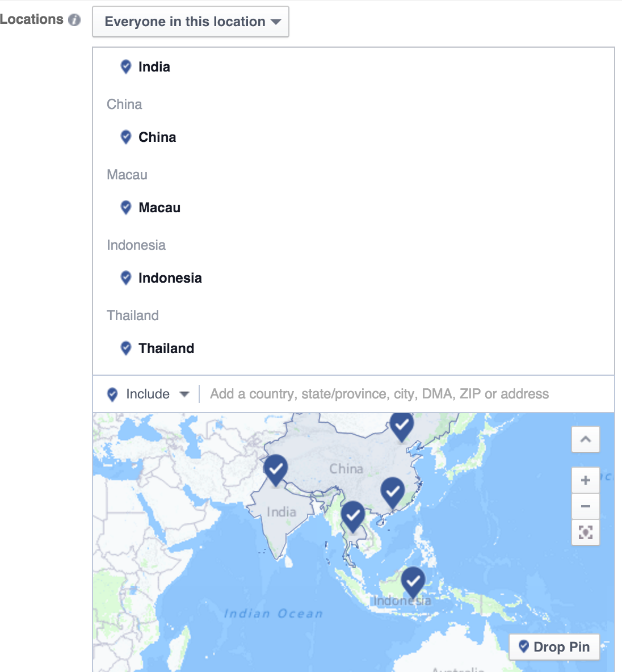Click the pin icon beside Macau entry

click(x=125, y=207)
